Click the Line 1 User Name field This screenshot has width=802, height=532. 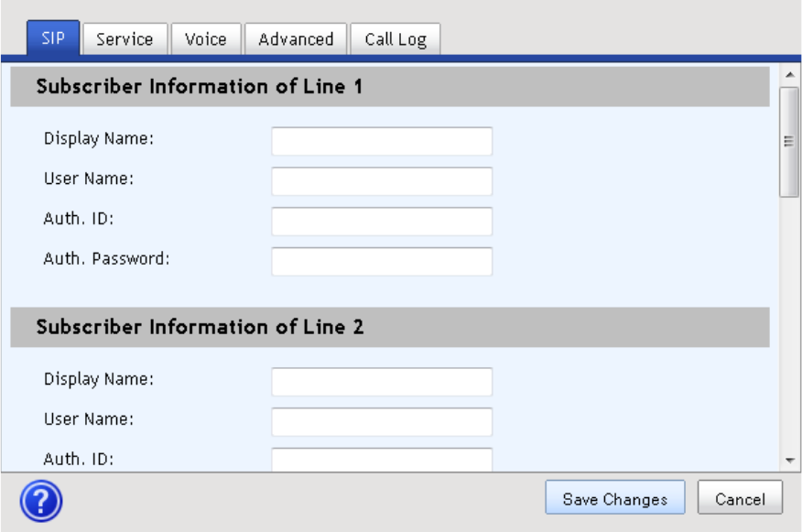[x=382, y=181]
